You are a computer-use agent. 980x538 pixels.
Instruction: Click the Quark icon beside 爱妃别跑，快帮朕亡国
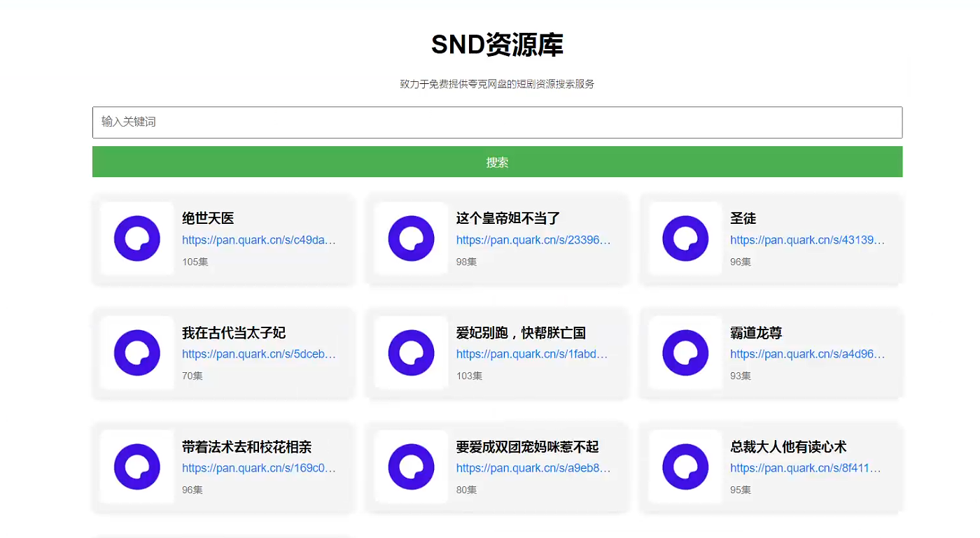click(x=411, y=353)
